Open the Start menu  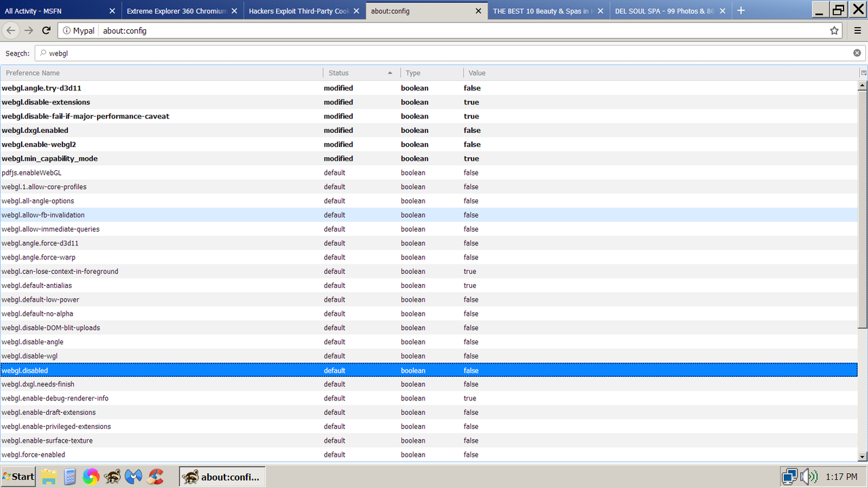coord(18,476)
